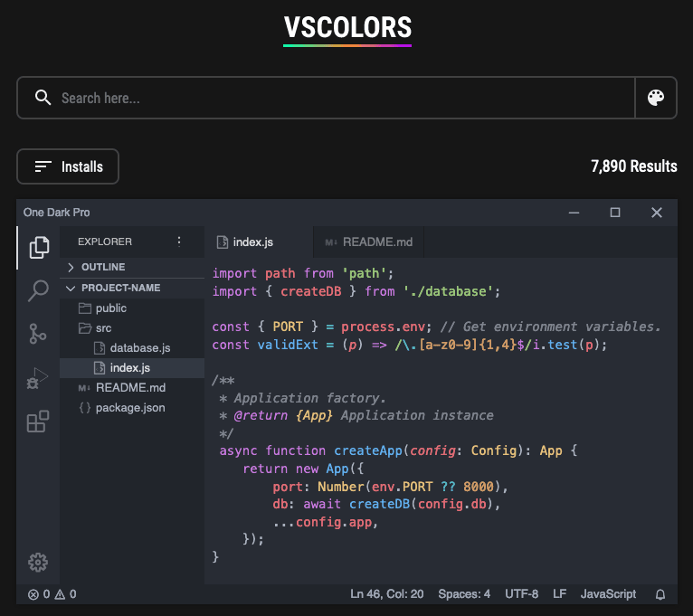The image size is (693, 616).
Task: Click the 'createApp' function name in code
Action: (x=368, y=450)
